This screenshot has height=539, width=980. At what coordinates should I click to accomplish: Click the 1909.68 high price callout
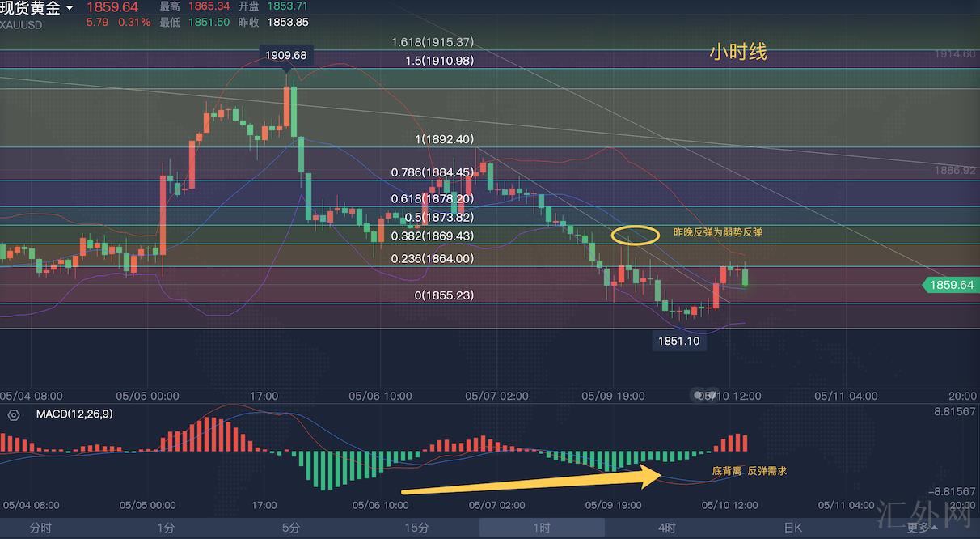(286, 56)
